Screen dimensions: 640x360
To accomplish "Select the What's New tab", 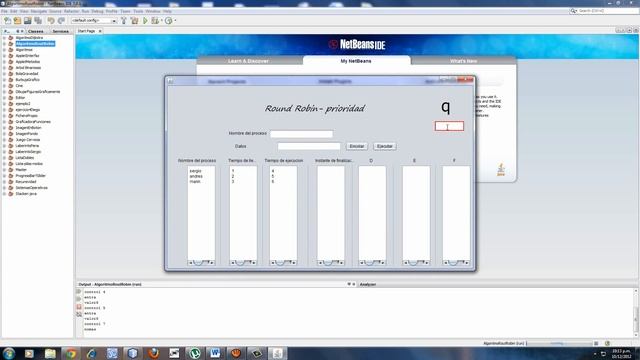I will pos(463,61).
